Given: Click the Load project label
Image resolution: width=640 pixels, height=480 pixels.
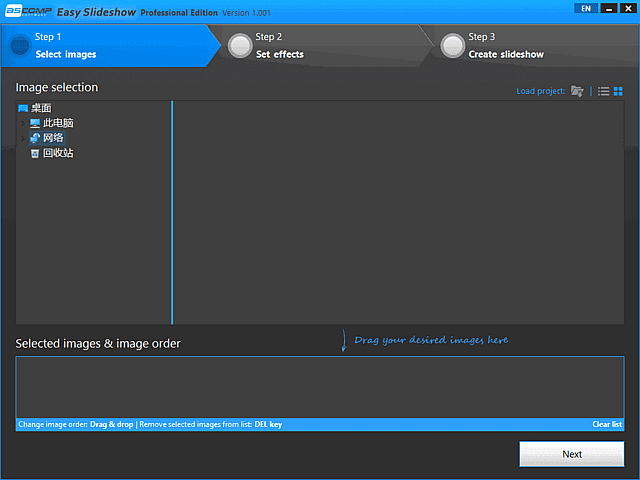Looking at the screenshot, I should (540, 91).
